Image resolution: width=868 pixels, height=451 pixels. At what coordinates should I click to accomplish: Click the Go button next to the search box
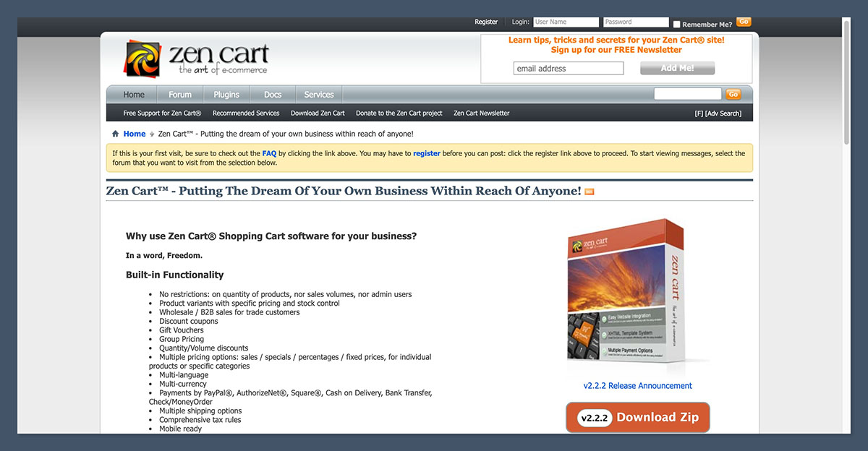pos(733,95)
